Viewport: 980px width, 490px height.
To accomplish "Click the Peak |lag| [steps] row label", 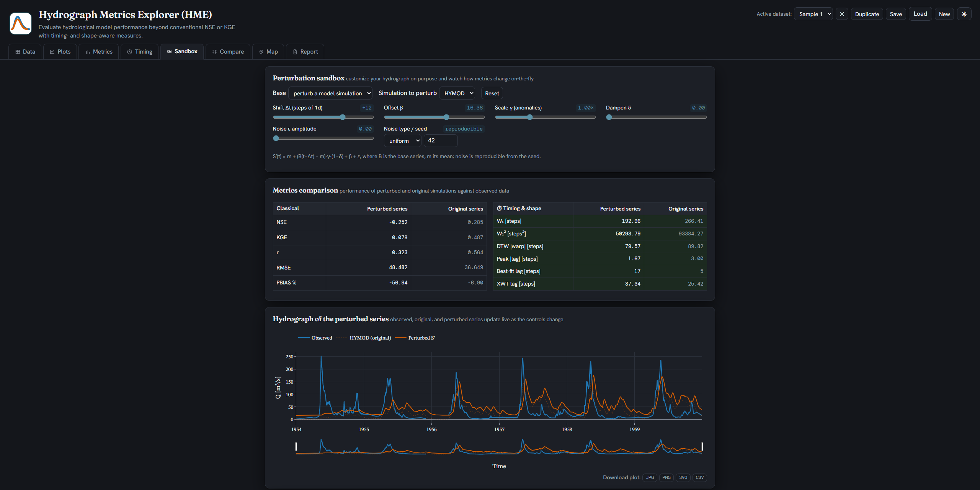I will click(x=517, y=259).
